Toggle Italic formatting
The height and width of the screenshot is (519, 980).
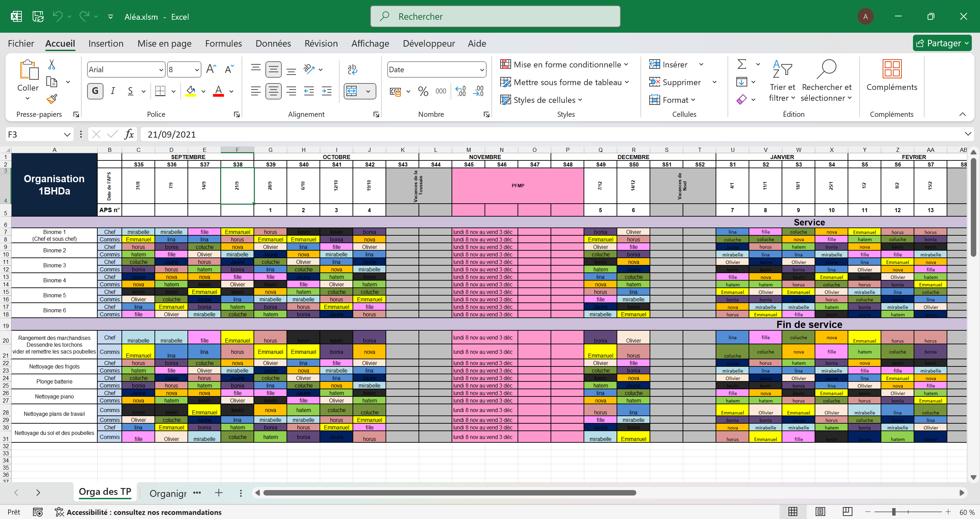pyautogui.click(x=113, y=91)
